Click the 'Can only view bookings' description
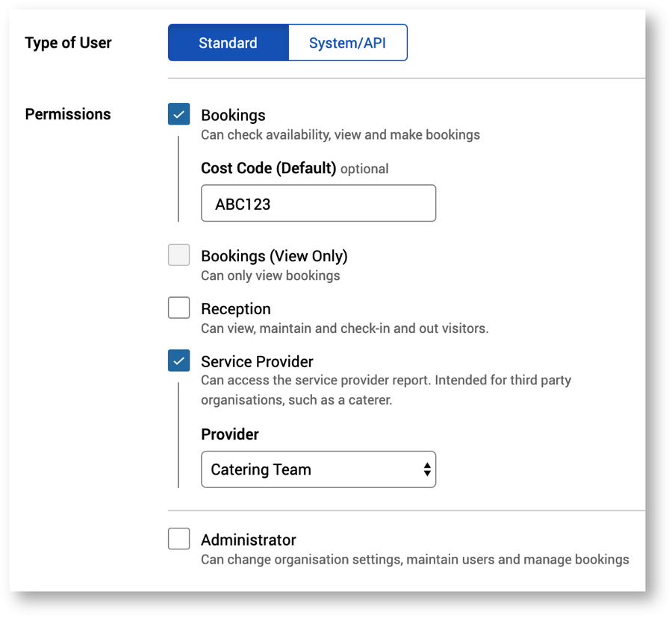 click(270, 275)
